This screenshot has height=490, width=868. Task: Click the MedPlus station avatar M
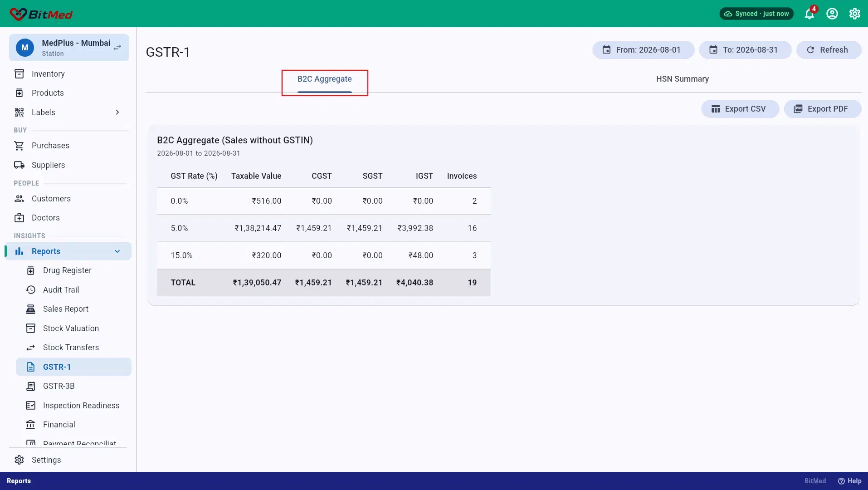(x=25, y=48)
